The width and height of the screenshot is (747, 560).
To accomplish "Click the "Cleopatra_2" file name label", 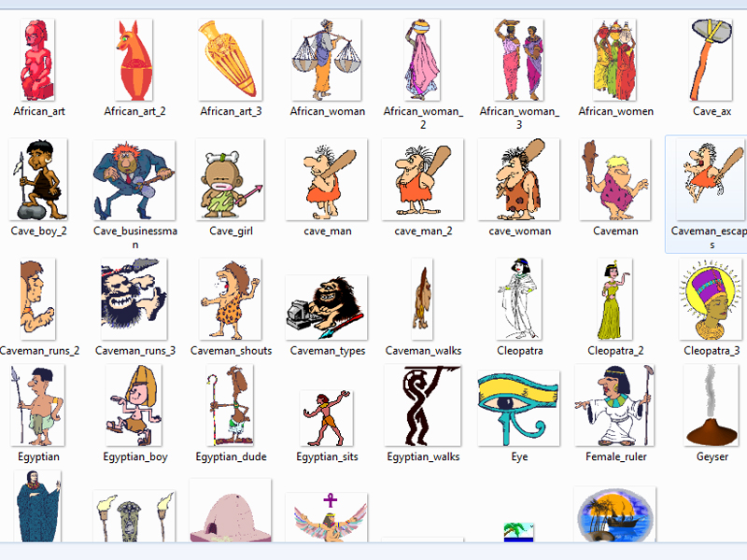I will pyautogui.click(x=615, y=351).
